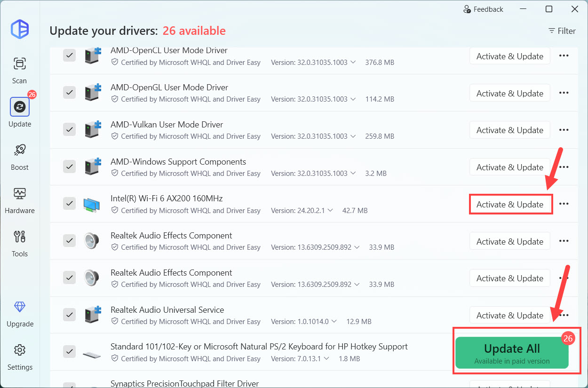Click the AMD-OpenGL driver device icon
Image resolution: width=588 pixels, height=388 pixels.
click(93, 92)
